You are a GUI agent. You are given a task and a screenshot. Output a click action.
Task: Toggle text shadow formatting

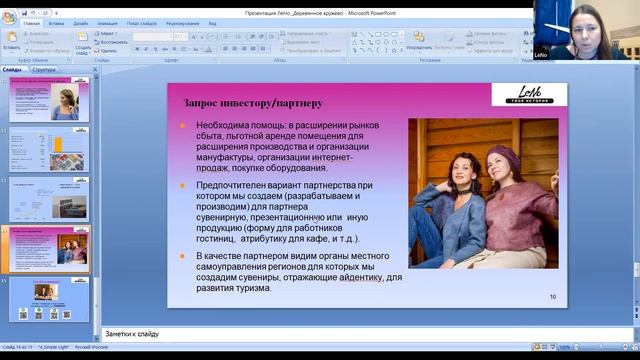click(174, 49)
